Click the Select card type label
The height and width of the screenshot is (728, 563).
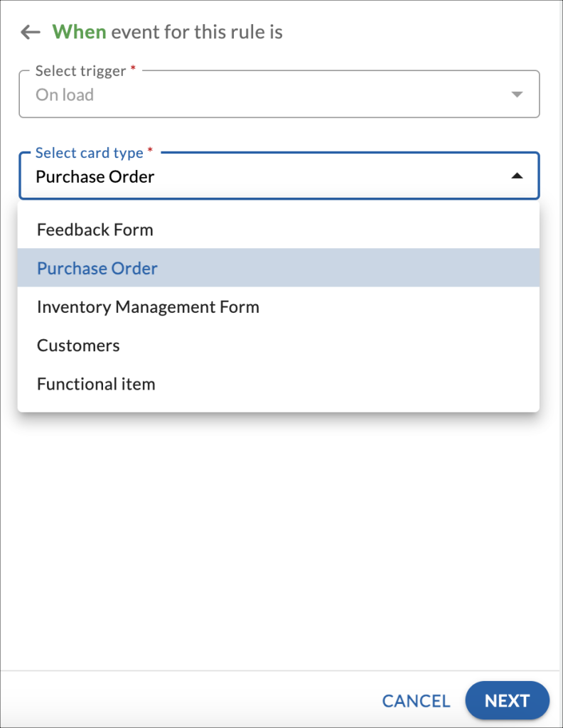pos(89,153)
